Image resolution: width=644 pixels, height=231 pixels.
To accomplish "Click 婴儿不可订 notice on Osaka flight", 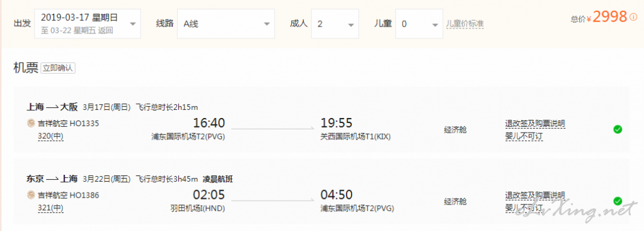I will (524, 136).
